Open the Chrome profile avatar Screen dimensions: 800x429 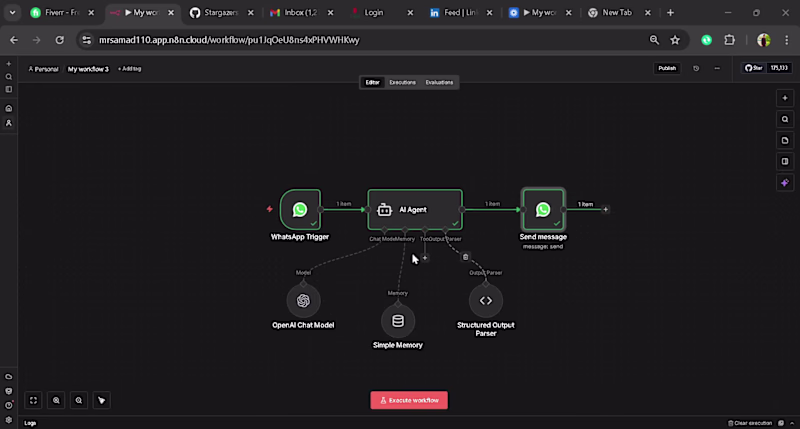[x=763, y=40]
